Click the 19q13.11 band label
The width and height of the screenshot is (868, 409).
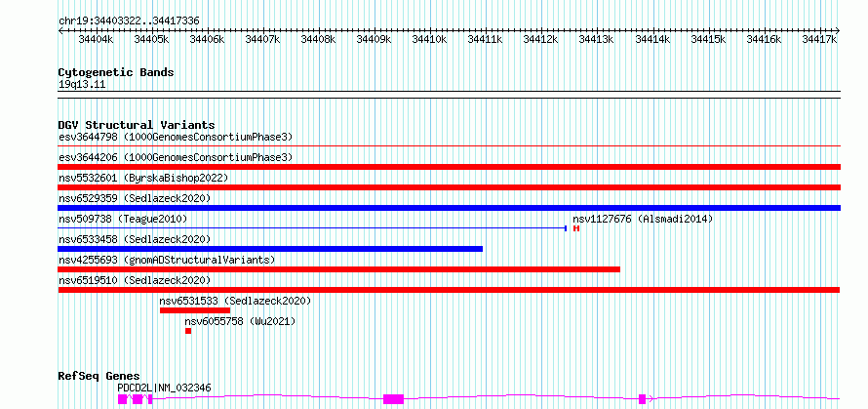(x=82, y=84)
